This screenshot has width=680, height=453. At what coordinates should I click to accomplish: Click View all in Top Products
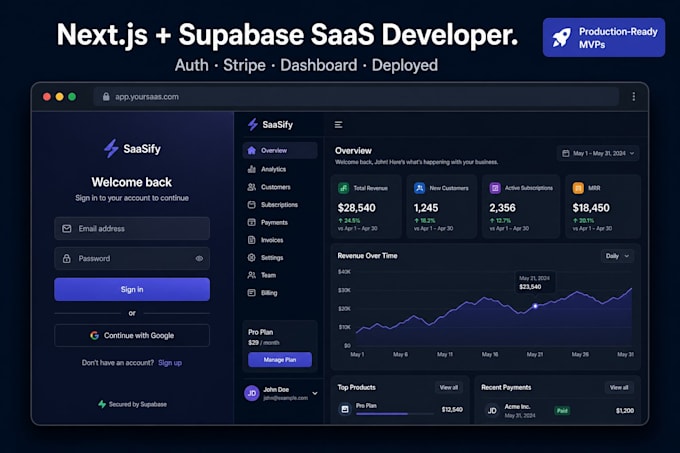pyautogui.click(x=448, y=387)
